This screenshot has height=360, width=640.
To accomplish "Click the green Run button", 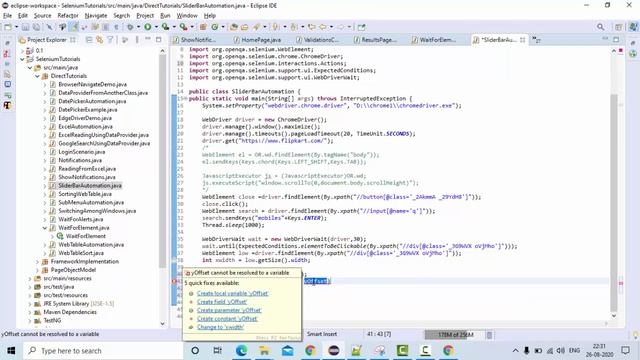I will (x=147, y=27).
